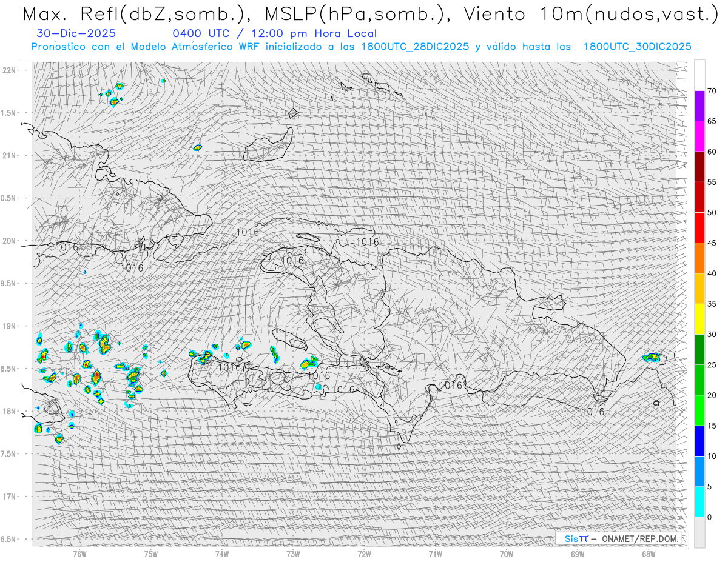Click the "0400 UTC / 12:00 pm Hora Local" text
The width and height of the screenshot is (728, 562).
[274, 33]
